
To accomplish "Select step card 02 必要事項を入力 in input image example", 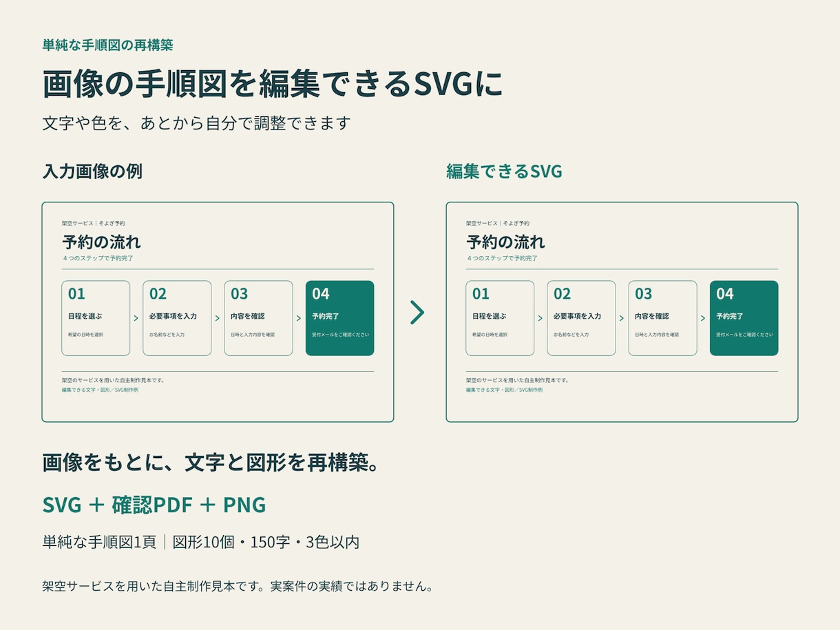I will point(177,318).
